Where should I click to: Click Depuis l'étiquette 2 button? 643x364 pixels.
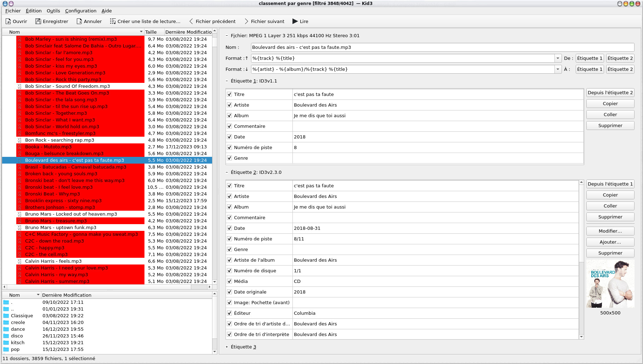tap(610, 93)
